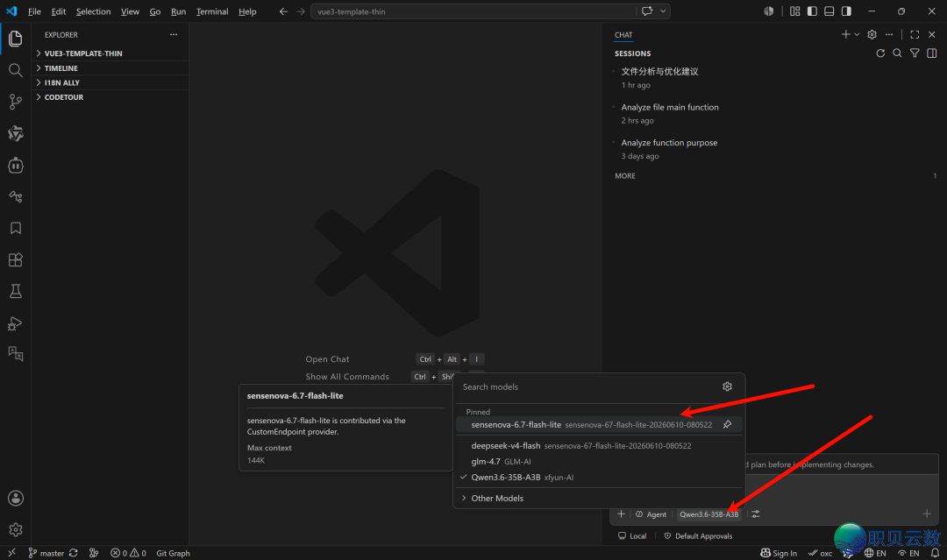Open the chat tools configuration sliders icon
The width and height of the screenshot is (947, 560).
756,514
